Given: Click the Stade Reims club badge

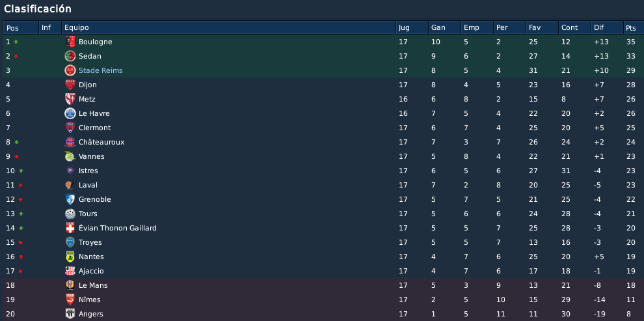Looking at the screenshot, I should [70, 71].
